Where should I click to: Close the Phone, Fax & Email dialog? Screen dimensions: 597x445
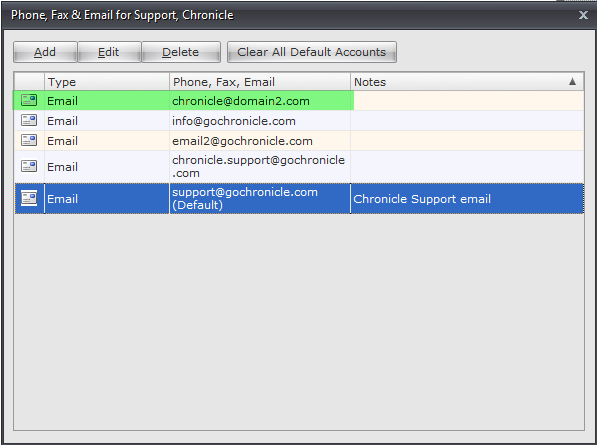(583, 15)
